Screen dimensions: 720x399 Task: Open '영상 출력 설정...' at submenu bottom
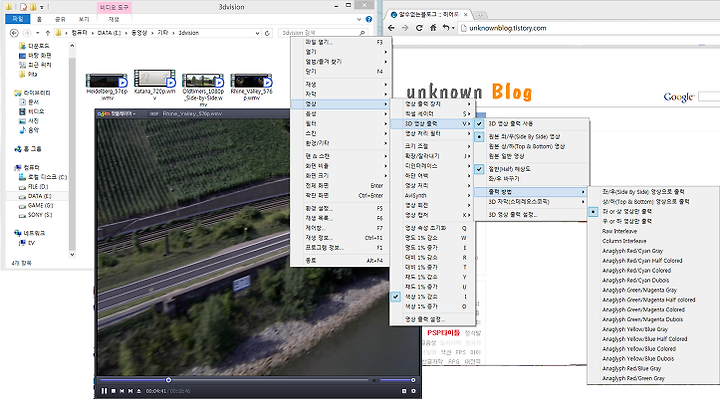pos(432,319)
